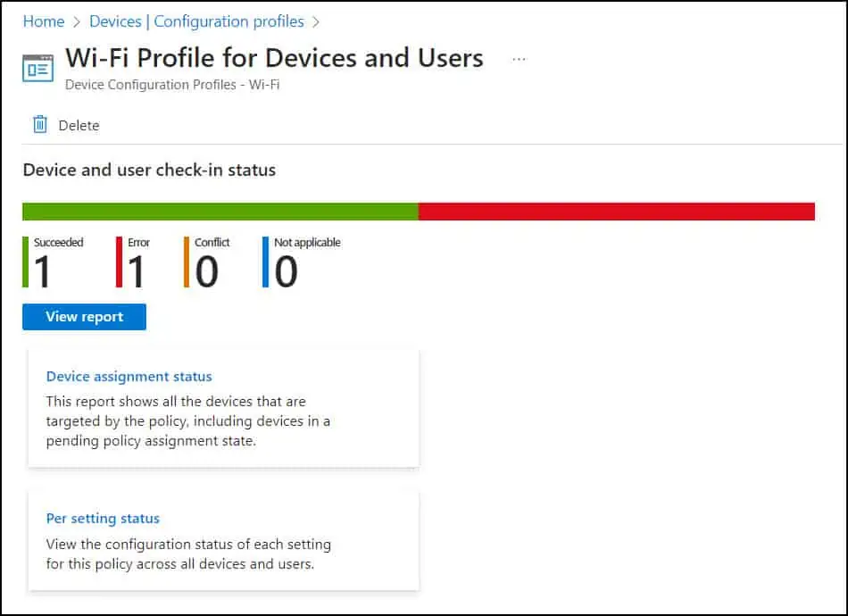The image size is (848, 616).
Task: Select the Conflict count of 0
Action: click(206, 271)
